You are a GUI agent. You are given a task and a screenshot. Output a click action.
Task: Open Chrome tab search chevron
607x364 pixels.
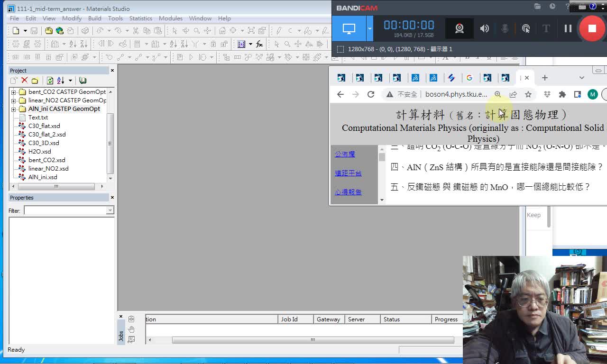point(582,78)
